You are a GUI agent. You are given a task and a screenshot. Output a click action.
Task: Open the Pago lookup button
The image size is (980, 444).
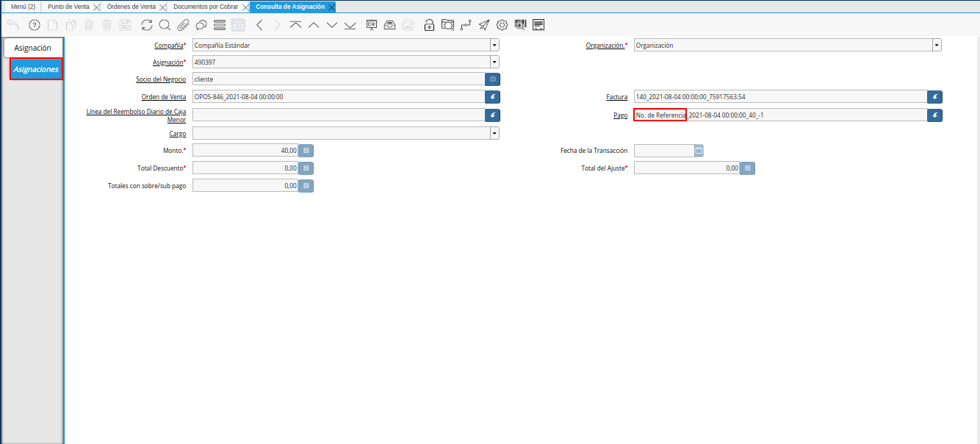coord(934,115)
